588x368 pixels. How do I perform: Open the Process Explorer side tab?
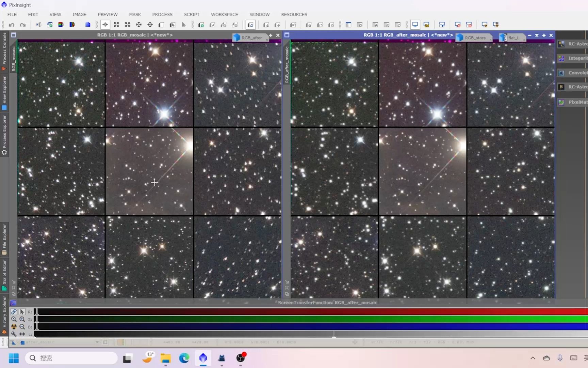pos(4,135)
